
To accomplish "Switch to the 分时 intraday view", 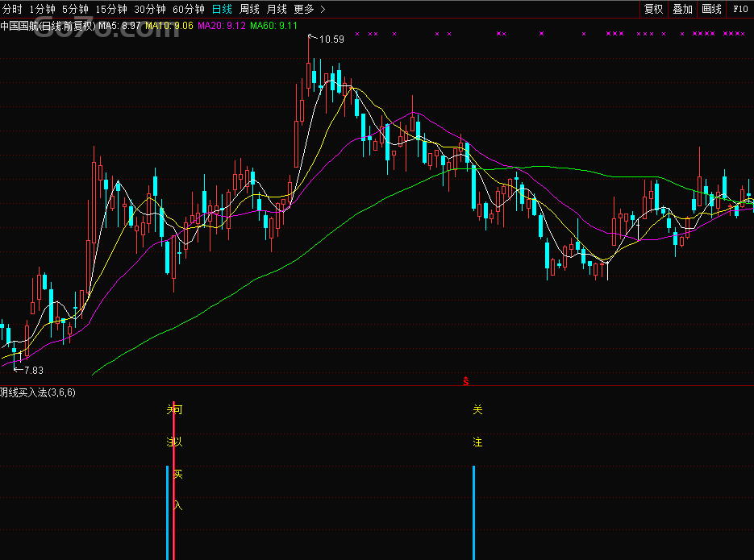I will coord(12,10).
